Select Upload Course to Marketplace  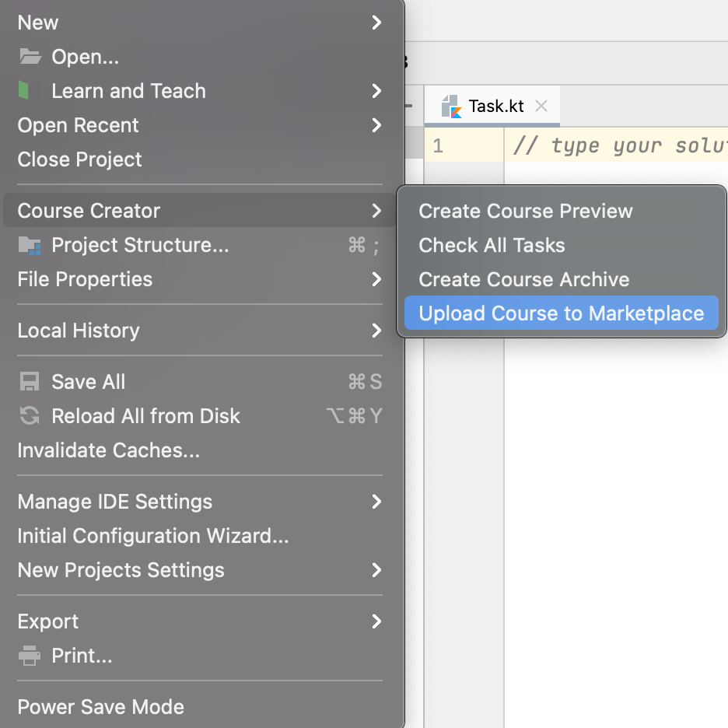[x=561, y=313]
